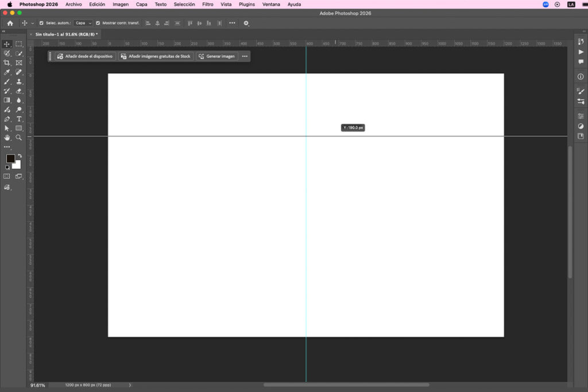The height and width of the screenshot is (392, 588).
Task: Open the Filtro menu
Action: 207,4
